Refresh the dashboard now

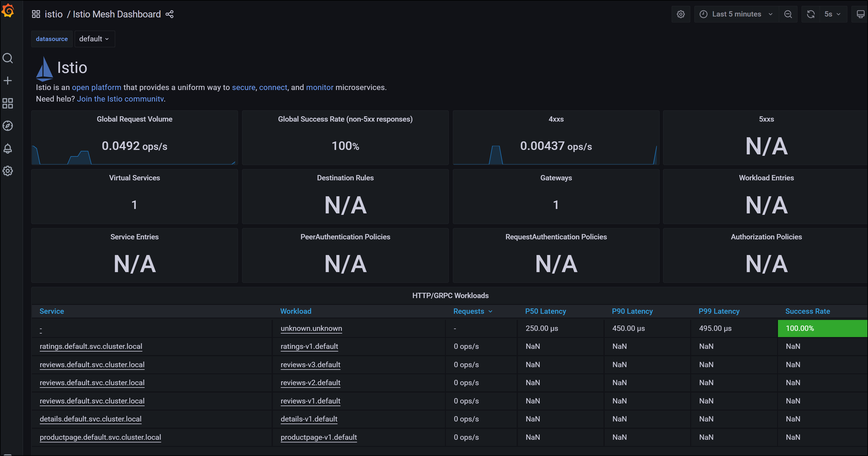[x=811, y=14]
